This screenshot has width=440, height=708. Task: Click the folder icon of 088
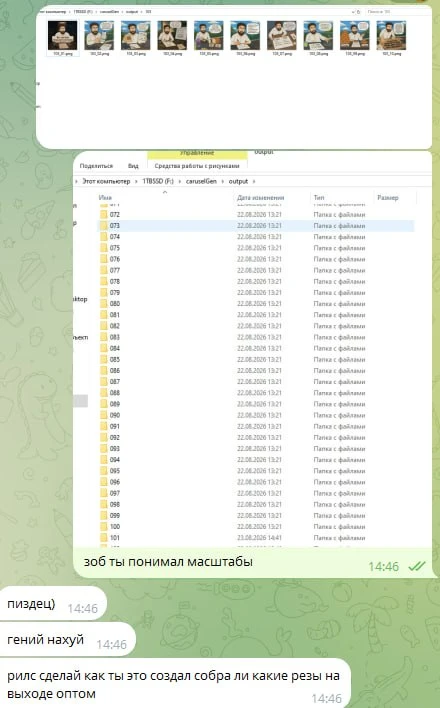tap(103, 393)
